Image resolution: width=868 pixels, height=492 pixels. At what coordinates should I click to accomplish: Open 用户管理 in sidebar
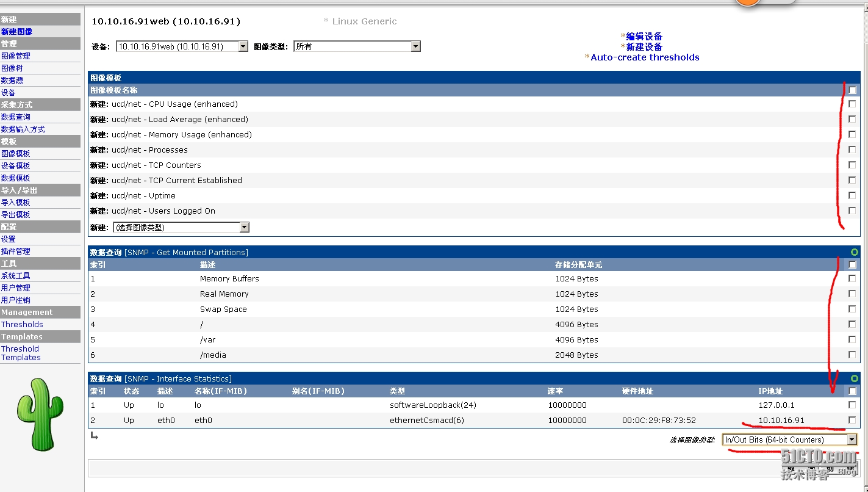coord(16,288)
